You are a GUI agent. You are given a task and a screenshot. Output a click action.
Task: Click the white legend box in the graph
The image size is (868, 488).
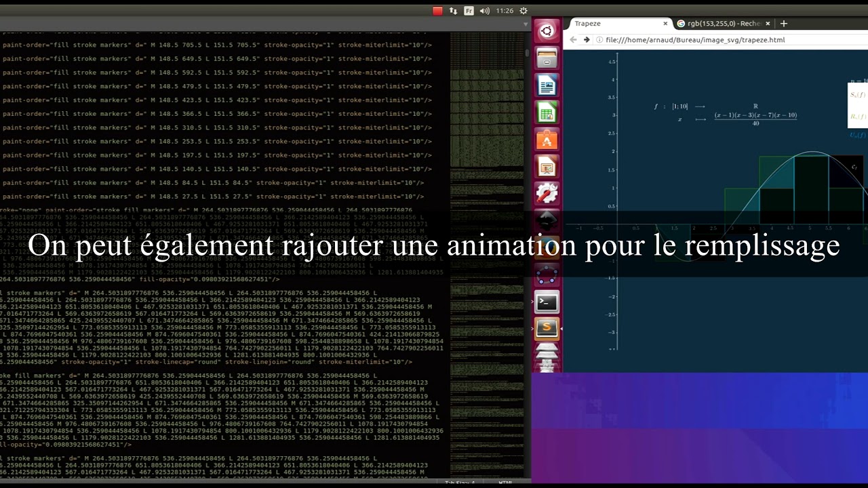coord(858,104)
